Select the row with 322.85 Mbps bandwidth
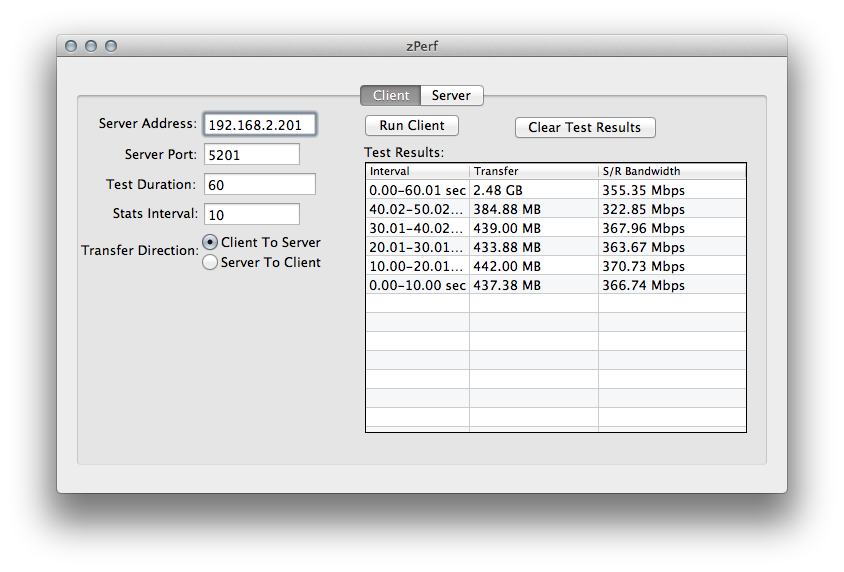This screenshot has width=844, height=572. 556,209
